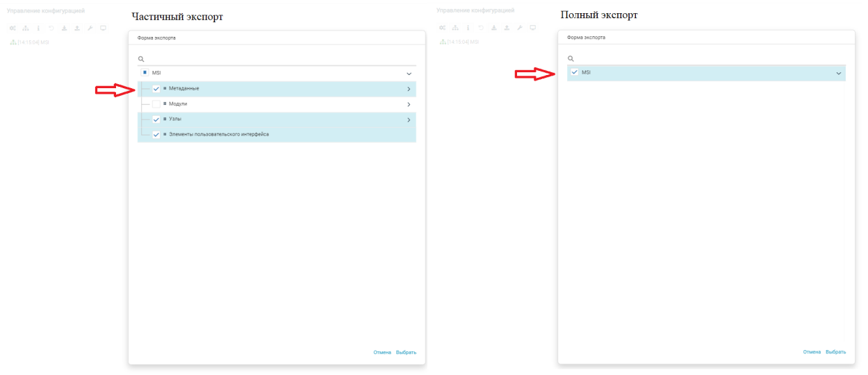Expand the Модули row chevron
Screen dimensions: 868x375
409,104
